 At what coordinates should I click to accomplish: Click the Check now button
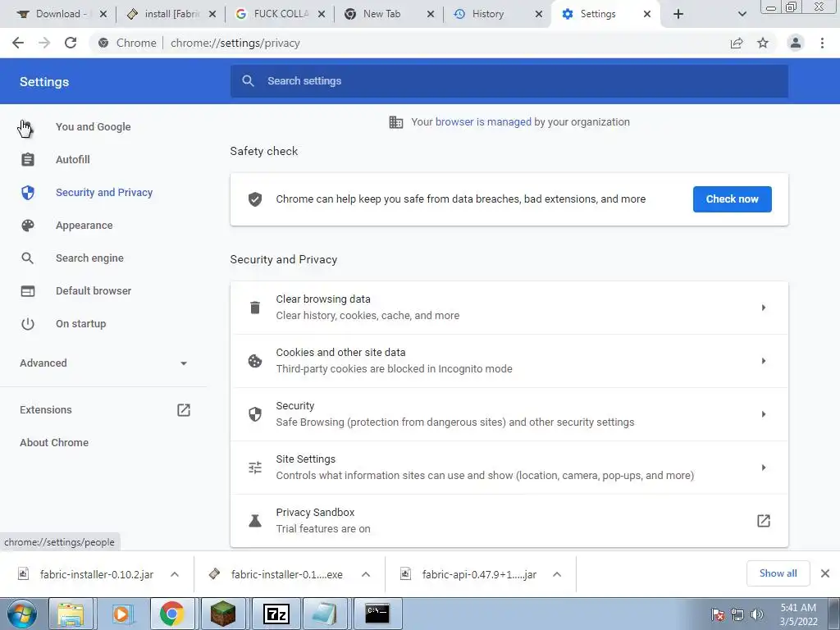pyautogui.click(x=733, y=199)
